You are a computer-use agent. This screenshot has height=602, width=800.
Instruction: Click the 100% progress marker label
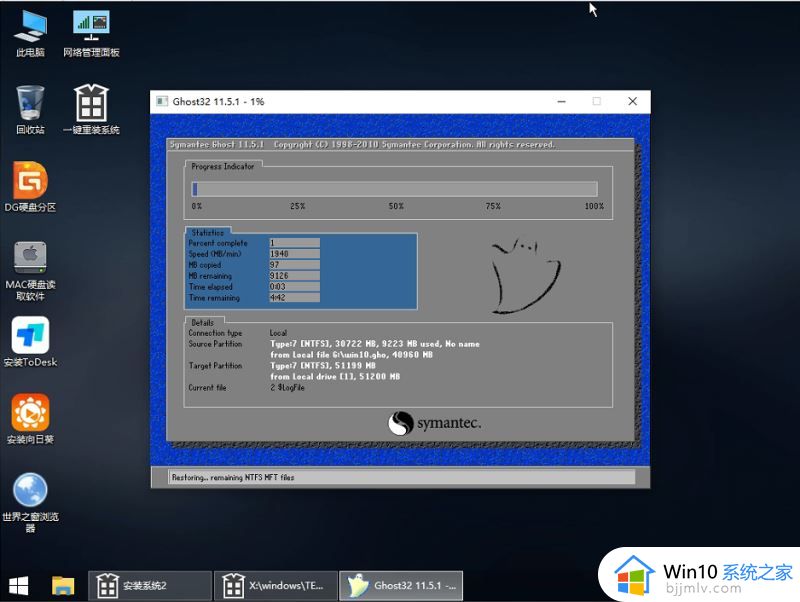(594, 206)
